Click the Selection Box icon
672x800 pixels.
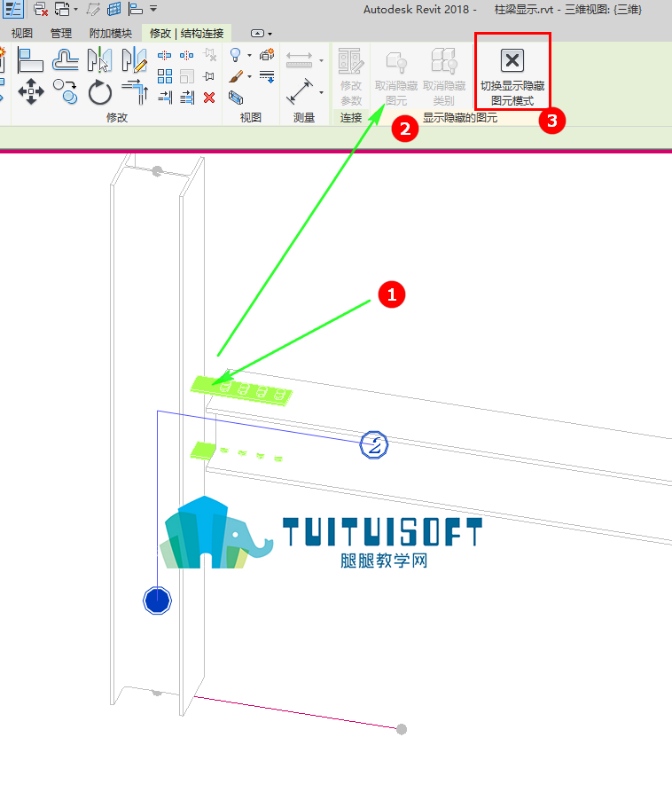tap(236, 98)
